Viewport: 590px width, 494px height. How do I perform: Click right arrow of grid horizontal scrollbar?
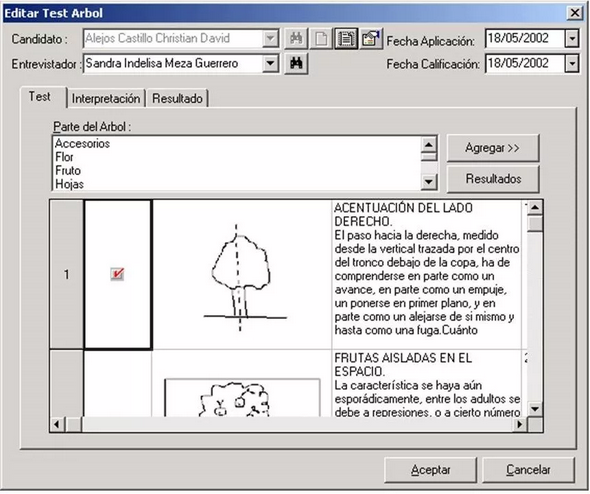[520, 424]
